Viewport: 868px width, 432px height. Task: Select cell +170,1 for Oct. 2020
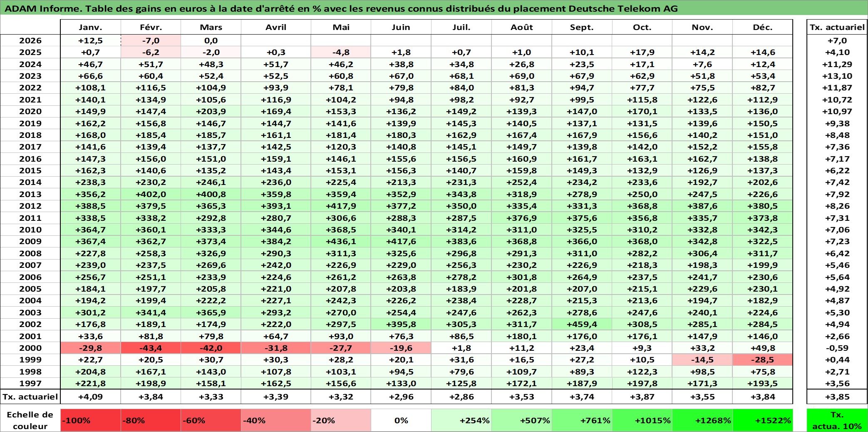click(642, 111)
